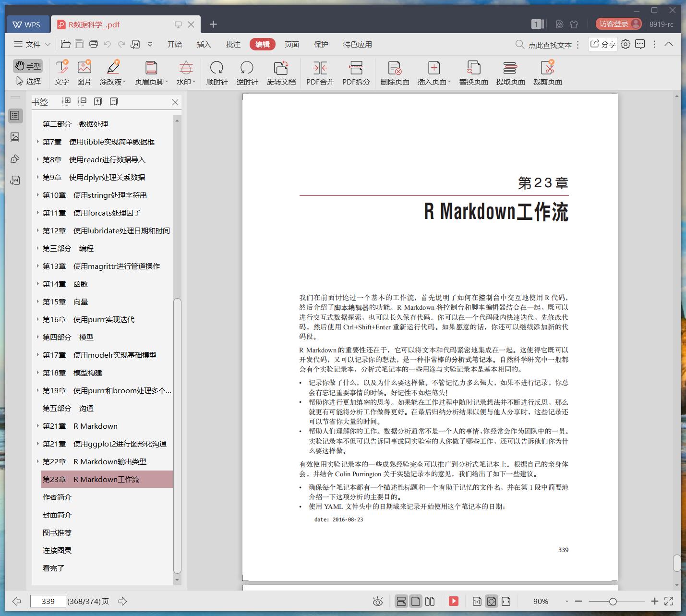Open file folder icon in toolbar

pyautogui.click(x=66, y=44)
